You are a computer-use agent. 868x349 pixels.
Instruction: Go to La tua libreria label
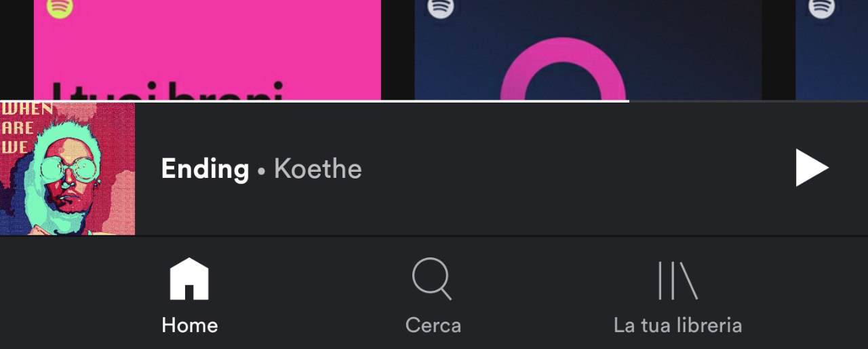[677, 325]
